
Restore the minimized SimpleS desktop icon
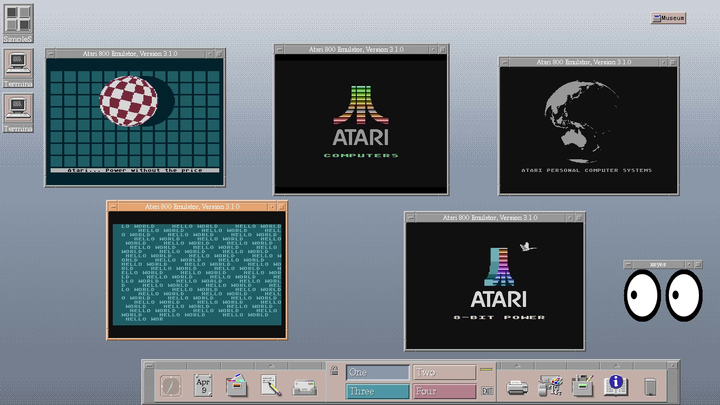17,19
